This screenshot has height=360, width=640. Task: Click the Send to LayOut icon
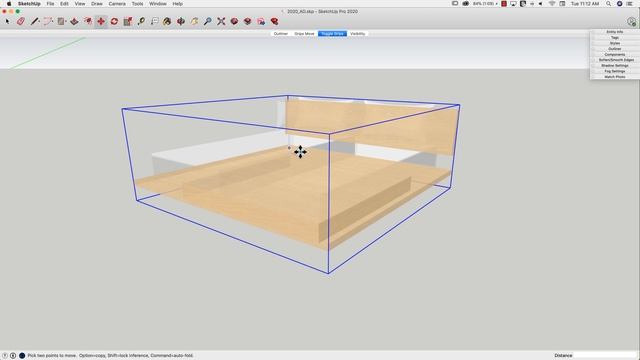261,21
